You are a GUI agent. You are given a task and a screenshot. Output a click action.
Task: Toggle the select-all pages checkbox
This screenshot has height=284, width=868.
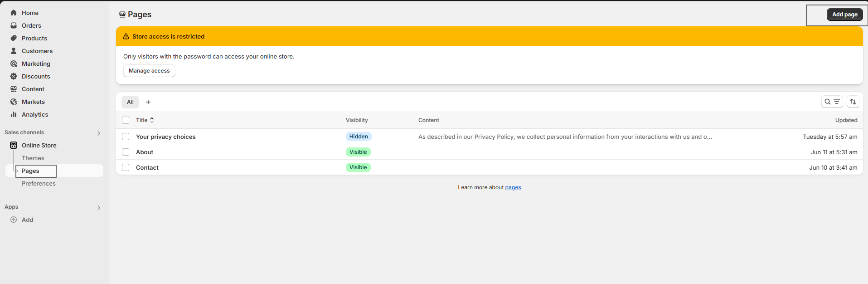pos(126,120)
